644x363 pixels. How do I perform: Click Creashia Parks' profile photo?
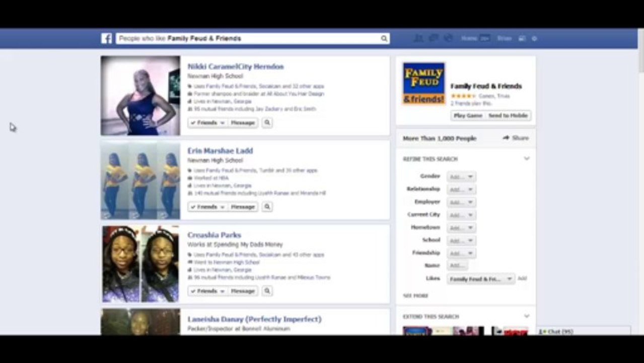tap(140, 264)
